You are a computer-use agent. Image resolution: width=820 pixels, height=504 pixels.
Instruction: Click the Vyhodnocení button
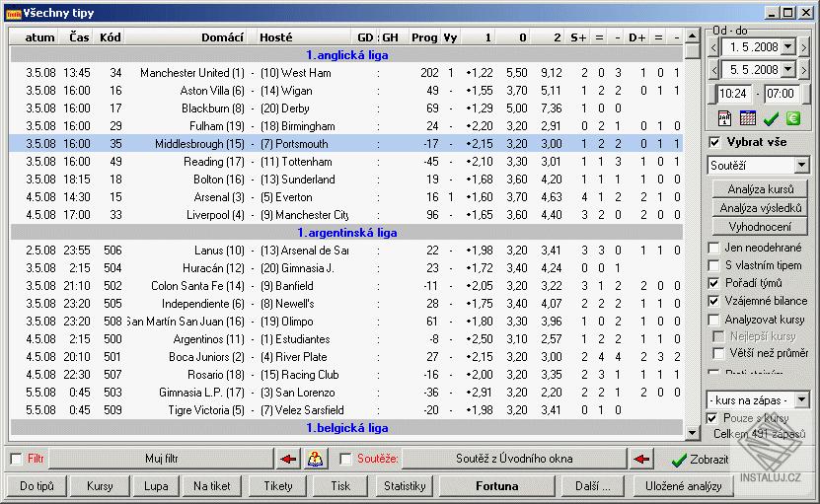pos(760,227)
